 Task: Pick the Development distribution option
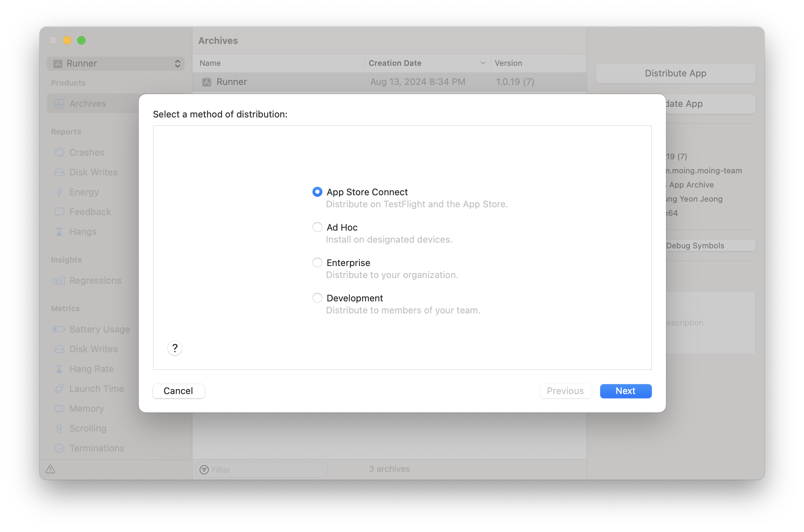click(317, 298)
